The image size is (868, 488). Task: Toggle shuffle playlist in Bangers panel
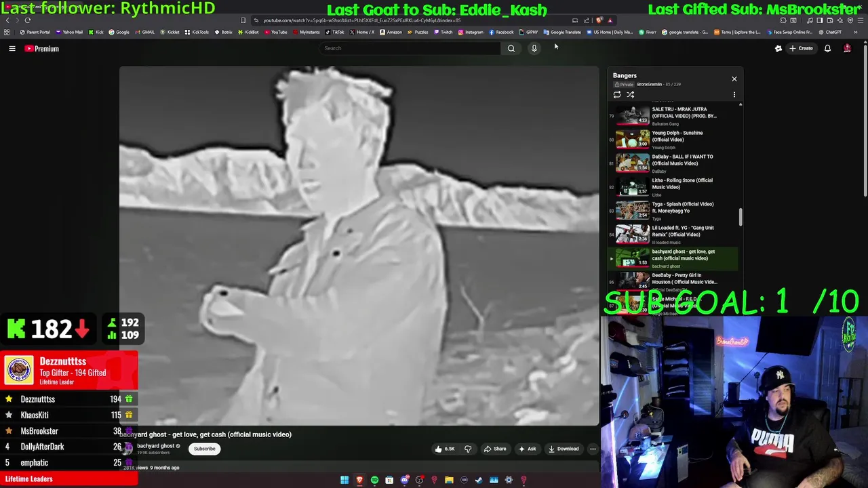click(630, 95)
